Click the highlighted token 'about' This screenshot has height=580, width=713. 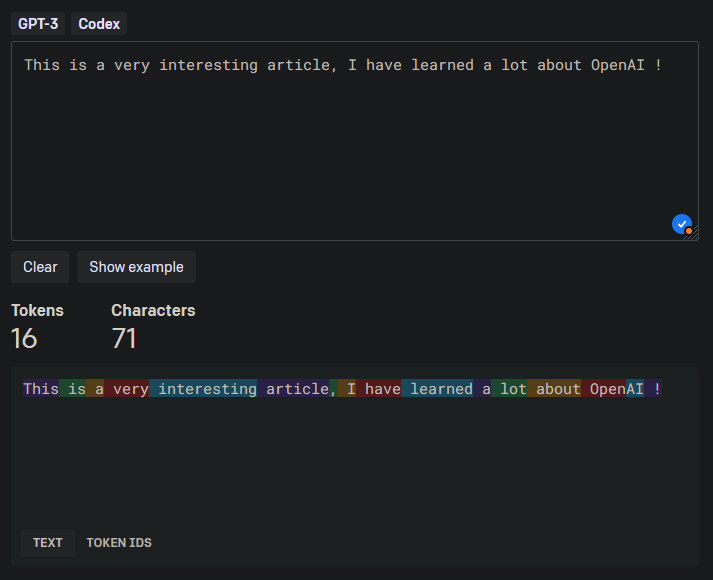[554, 389]
